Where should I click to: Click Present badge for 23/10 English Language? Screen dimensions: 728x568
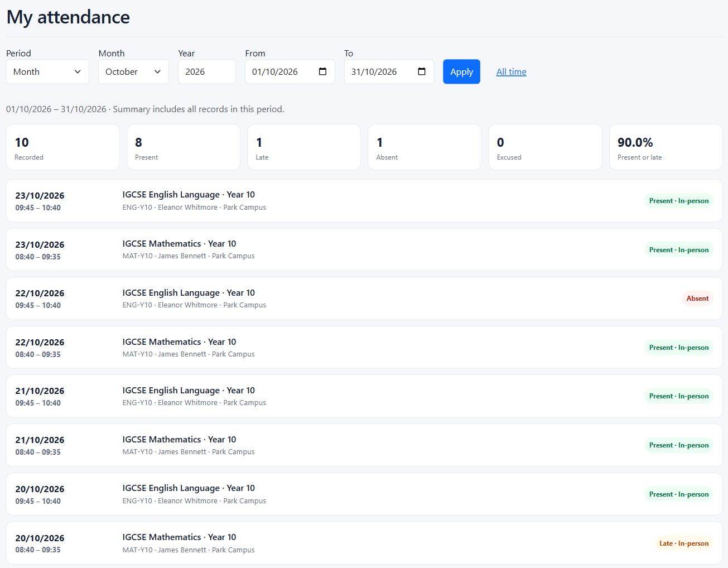[679, 201]
